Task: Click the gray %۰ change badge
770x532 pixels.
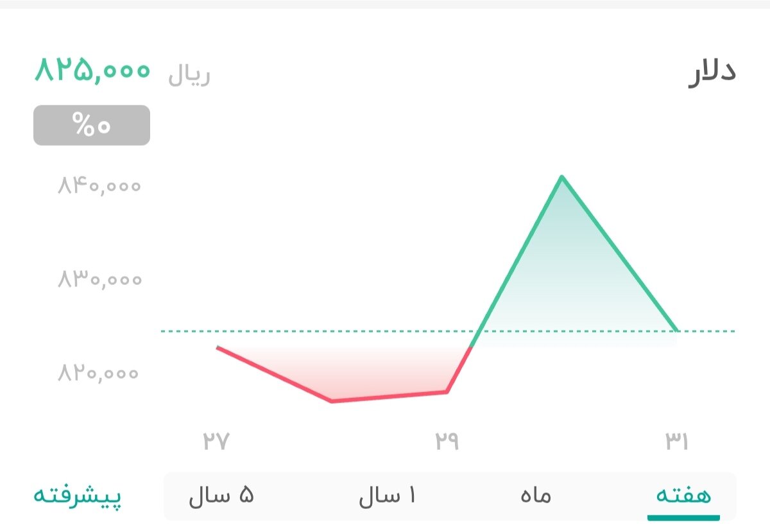Action: click(x=91, y=125)
